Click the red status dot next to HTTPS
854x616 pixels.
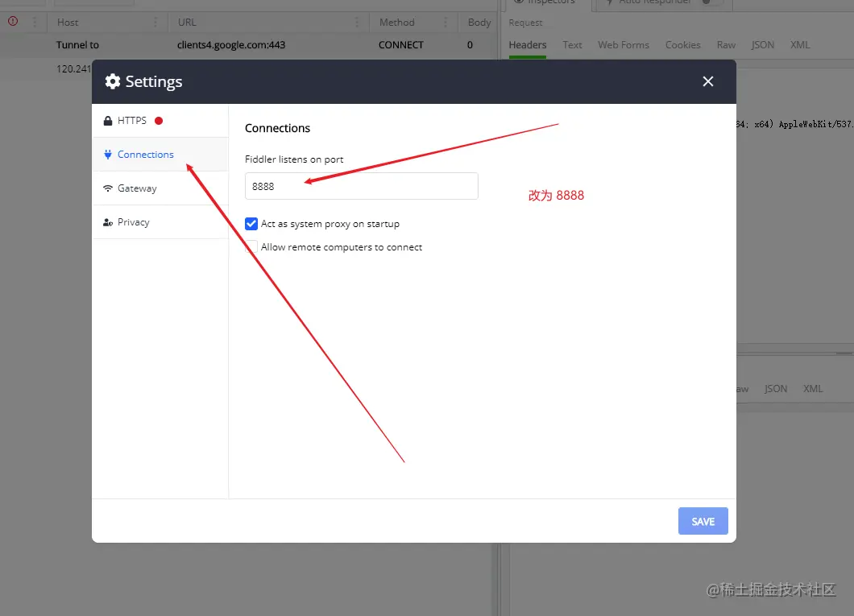click(x=159, y=121)
